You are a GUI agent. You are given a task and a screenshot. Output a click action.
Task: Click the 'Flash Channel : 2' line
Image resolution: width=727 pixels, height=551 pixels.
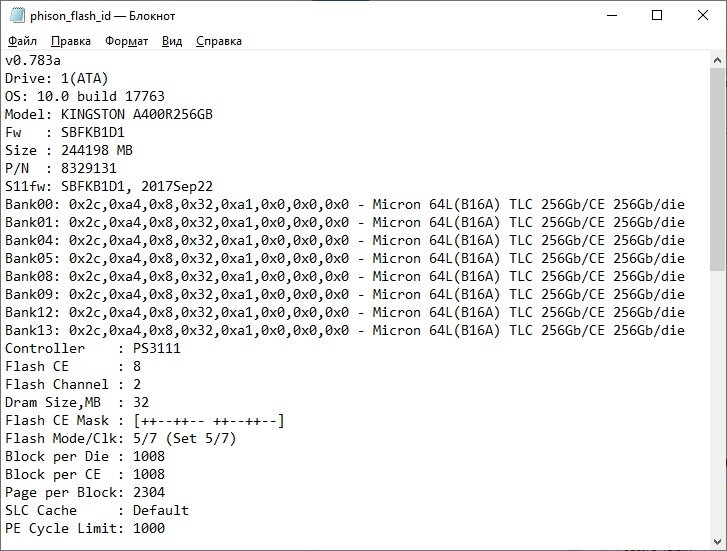tap(73, 384)
